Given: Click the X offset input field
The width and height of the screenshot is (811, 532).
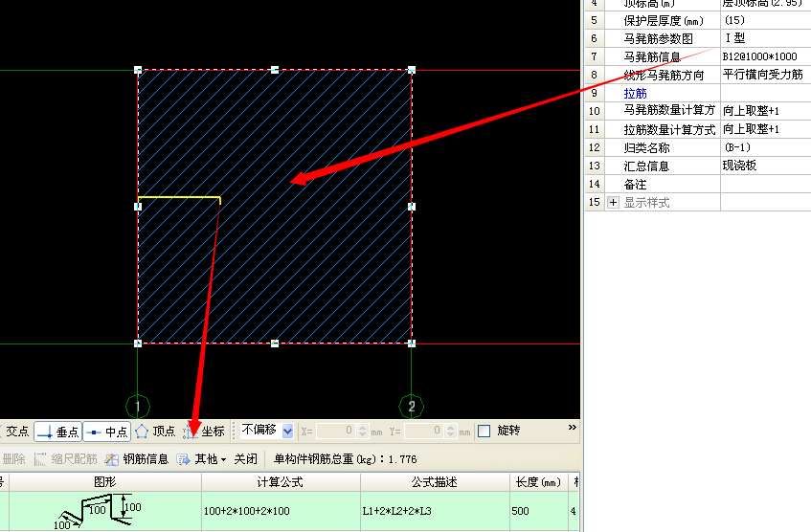Looking at the screenshot, I should click(x=335, y=431).
